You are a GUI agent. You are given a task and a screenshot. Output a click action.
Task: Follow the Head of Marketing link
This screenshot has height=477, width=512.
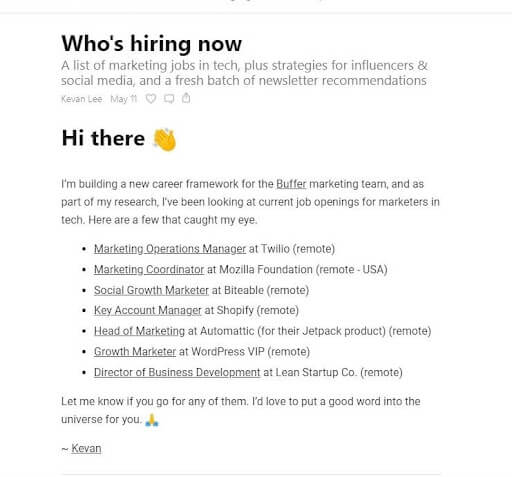pyautogui.click(x=139, y=331)
